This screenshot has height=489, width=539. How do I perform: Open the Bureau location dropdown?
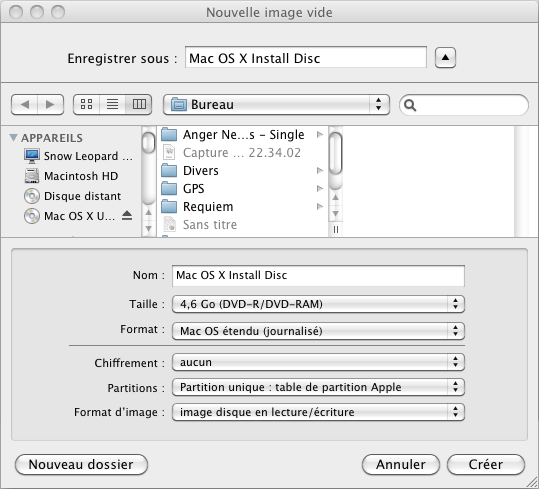[276, 104]
